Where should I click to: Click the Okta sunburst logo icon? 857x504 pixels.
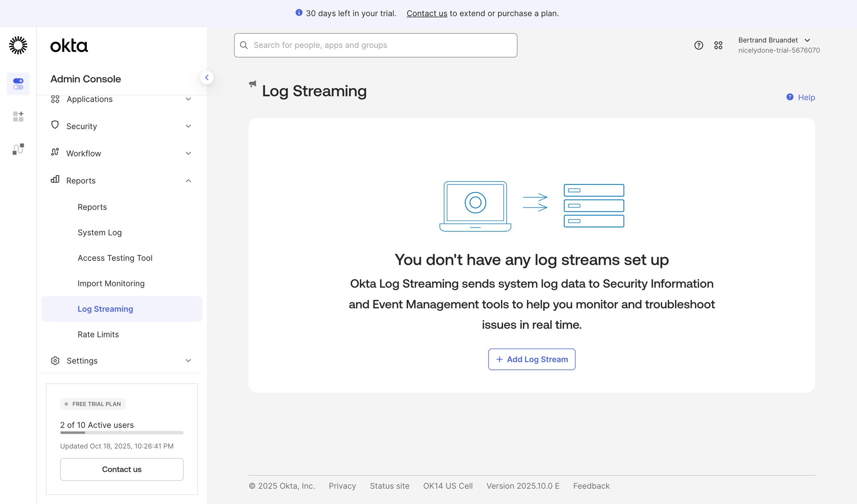[x=18, y=45]
